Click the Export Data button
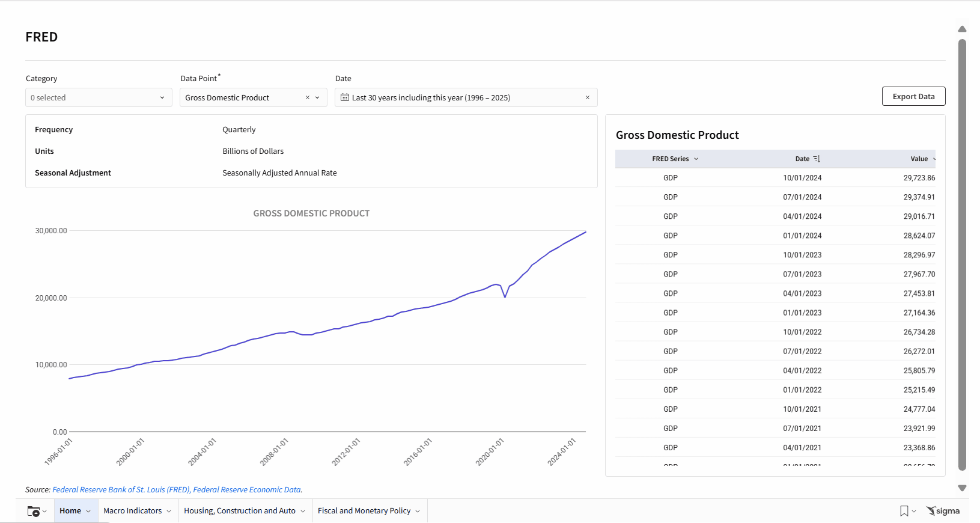Viewport: 980px width, 523px height. pyautogui.click(x=913, y=96)
